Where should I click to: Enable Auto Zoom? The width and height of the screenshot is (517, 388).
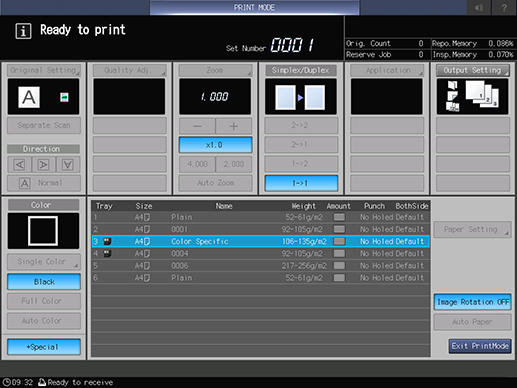coord(215,183)
